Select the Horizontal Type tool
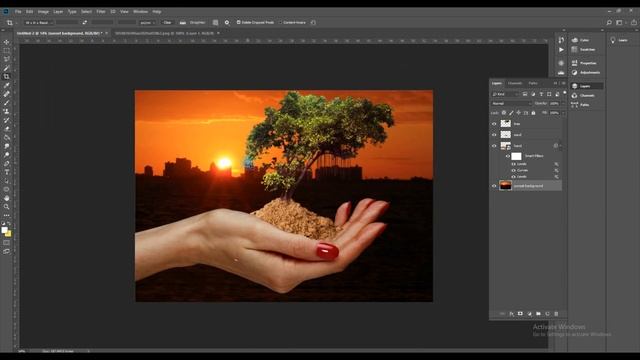This screenshot has width=640, height=360. pyautogui.click(x=7, y=172)
